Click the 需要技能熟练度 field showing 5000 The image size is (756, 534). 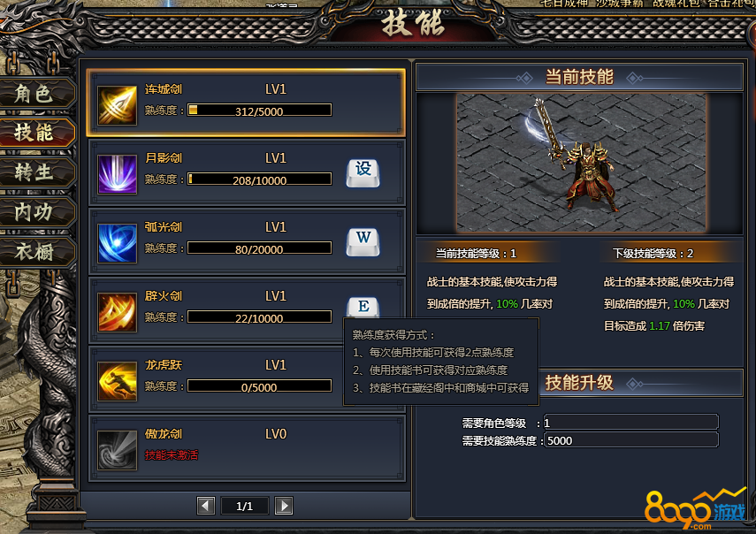pos(631,440)
